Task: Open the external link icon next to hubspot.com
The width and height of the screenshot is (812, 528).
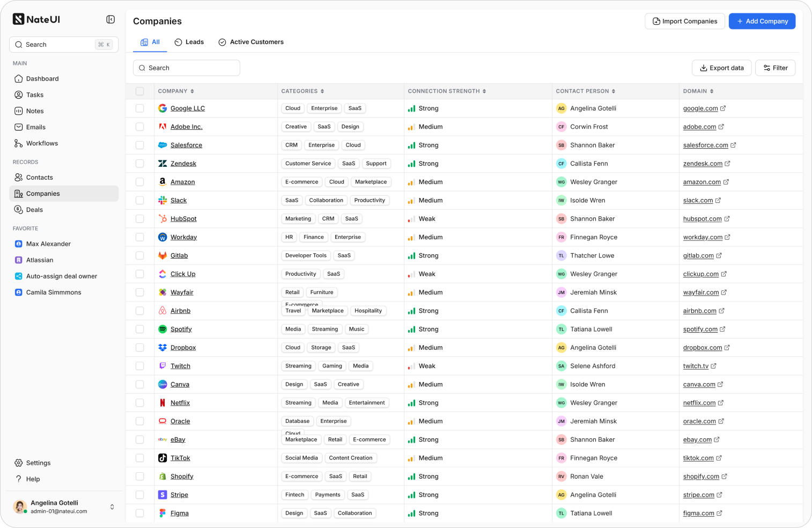Action: (727, 219)
